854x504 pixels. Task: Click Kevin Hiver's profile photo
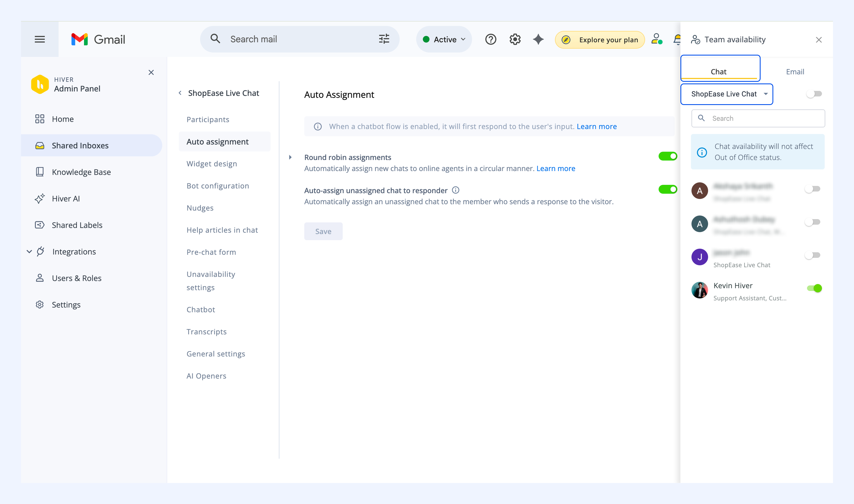coord(700,290)
